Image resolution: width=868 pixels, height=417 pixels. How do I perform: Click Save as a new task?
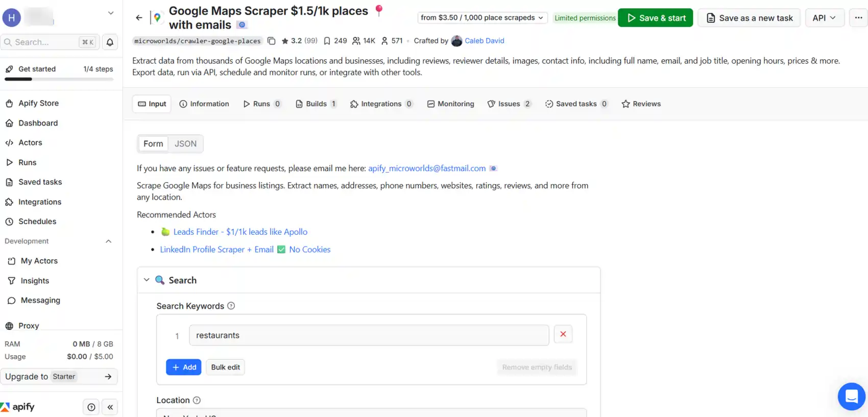click(749, 18)
